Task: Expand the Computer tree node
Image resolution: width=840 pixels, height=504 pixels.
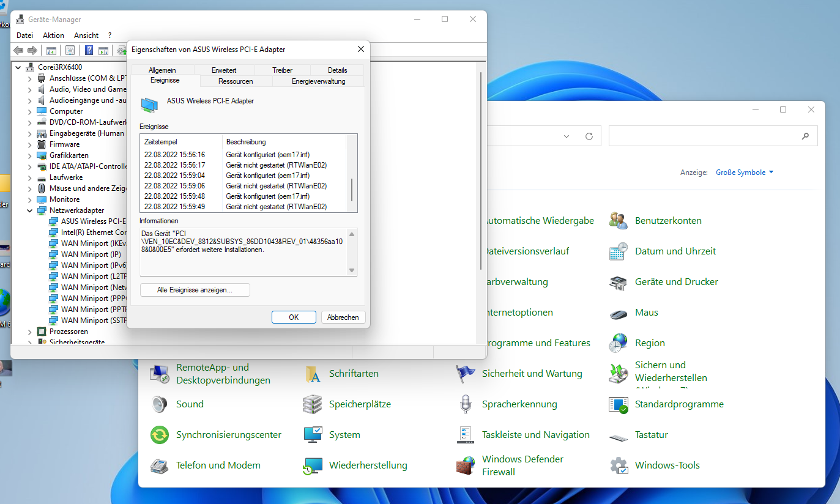Action: click(x=29, y=111)
